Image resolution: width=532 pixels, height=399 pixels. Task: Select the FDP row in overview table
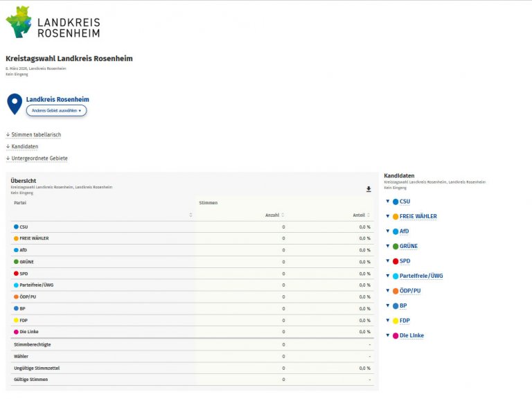point(24,320)
